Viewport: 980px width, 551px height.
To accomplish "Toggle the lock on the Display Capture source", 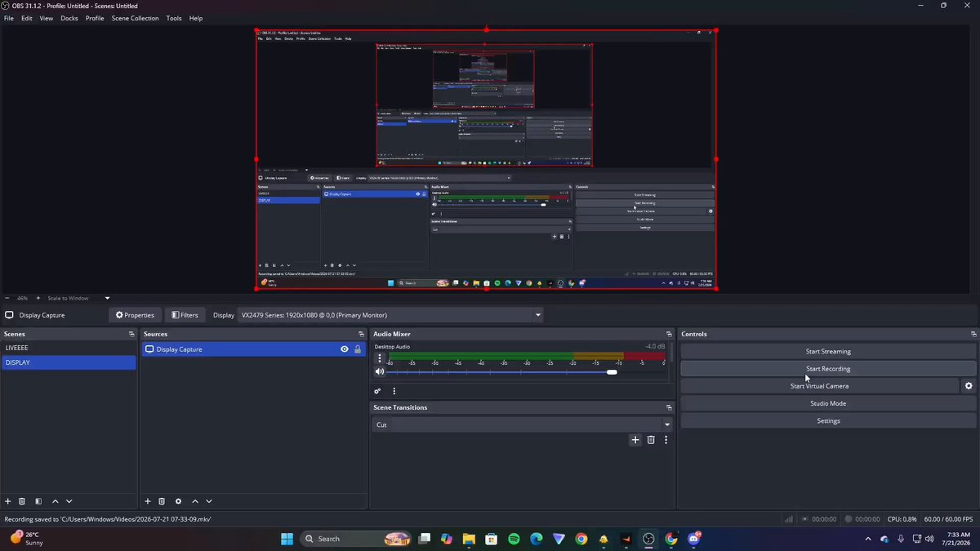I will pos(358,349).
